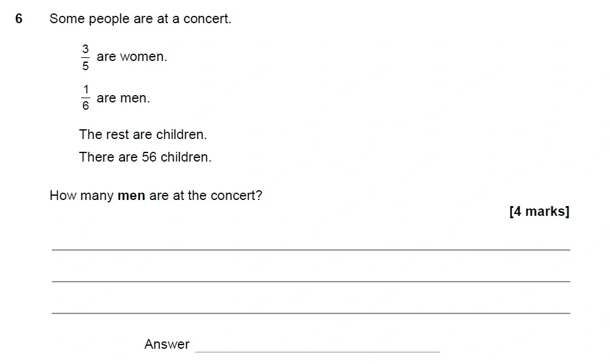Click the first blank working line

[x=311, y=249]
